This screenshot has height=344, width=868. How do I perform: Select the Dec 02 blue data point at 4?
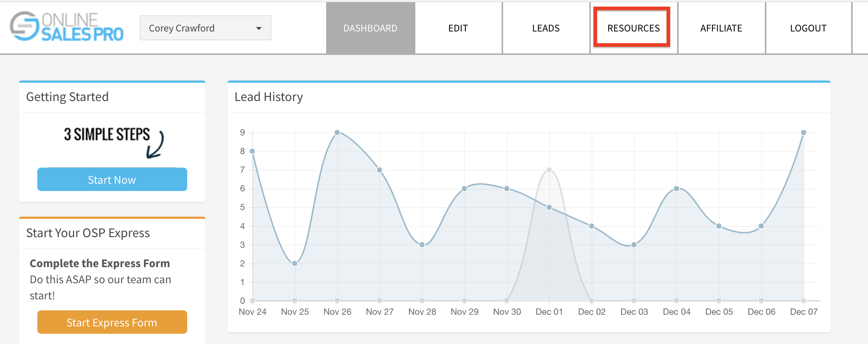point(592,226)
